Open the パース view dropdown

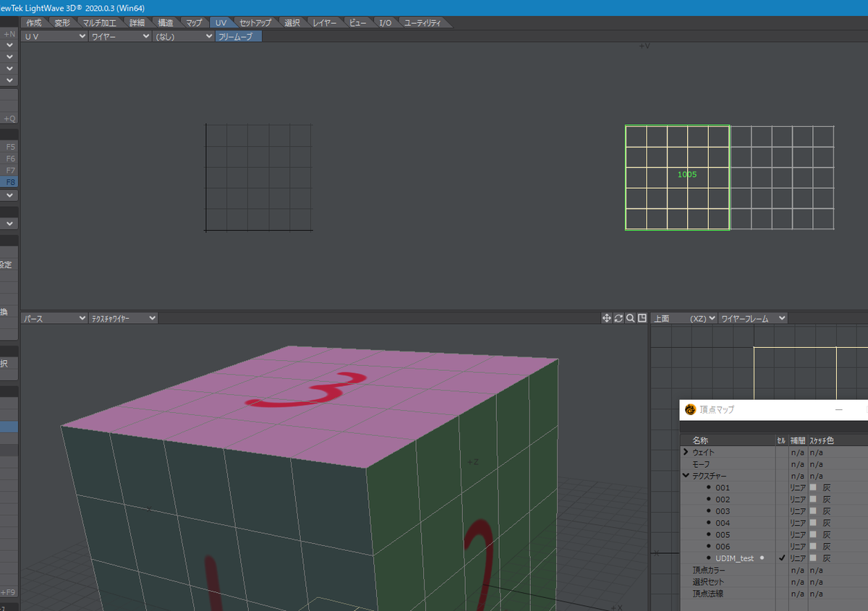pos(55,318)
